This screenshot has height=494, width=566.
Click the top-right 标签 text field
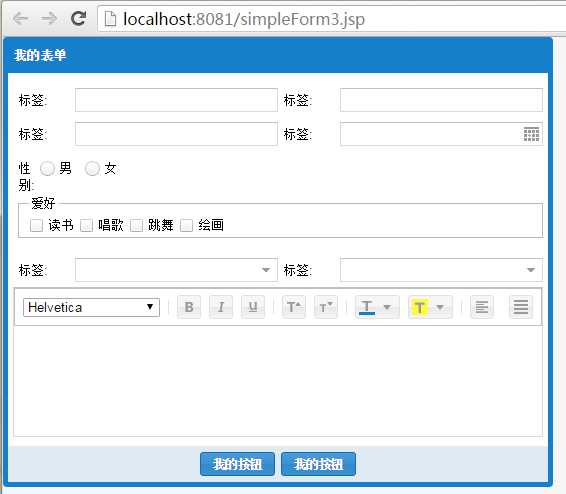[x=441, y=100]
